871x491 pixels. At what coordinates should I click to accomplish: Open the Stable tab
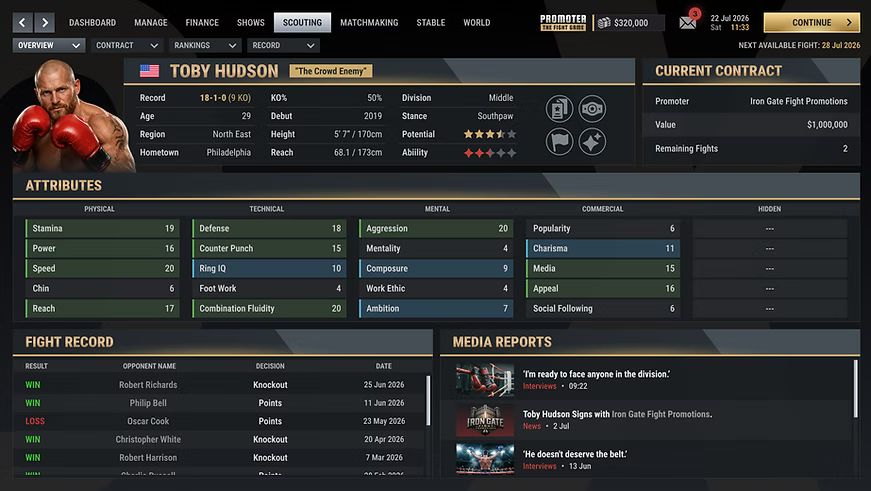coord(431,23)
